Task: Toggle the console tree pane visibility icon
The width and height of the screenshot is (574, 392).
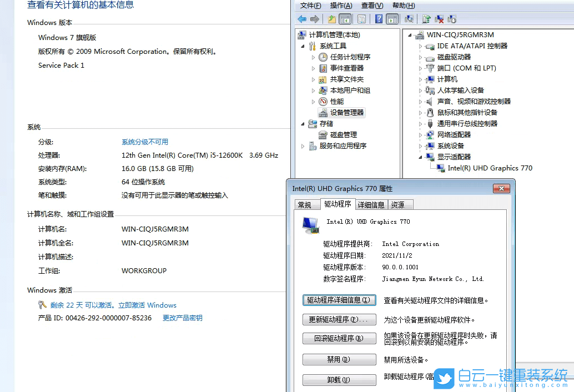Action: tap(345, 19)
